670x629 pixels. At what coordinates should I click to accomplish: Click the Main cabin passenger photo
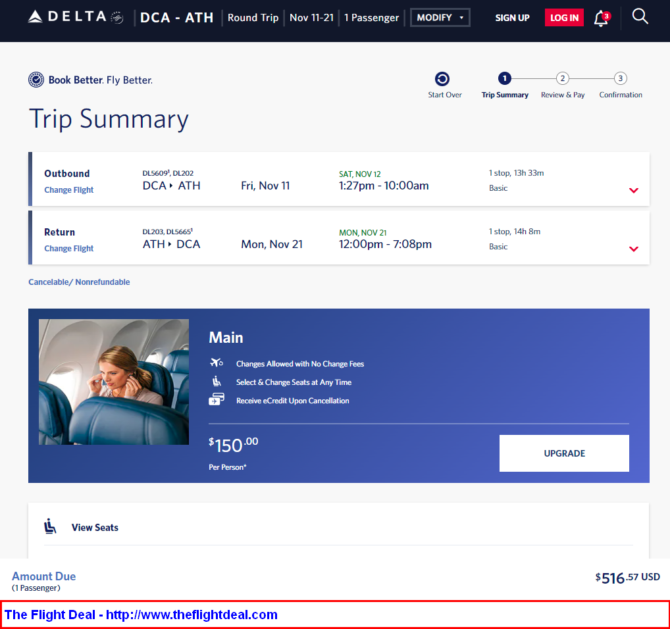click(x=114, y=382)
